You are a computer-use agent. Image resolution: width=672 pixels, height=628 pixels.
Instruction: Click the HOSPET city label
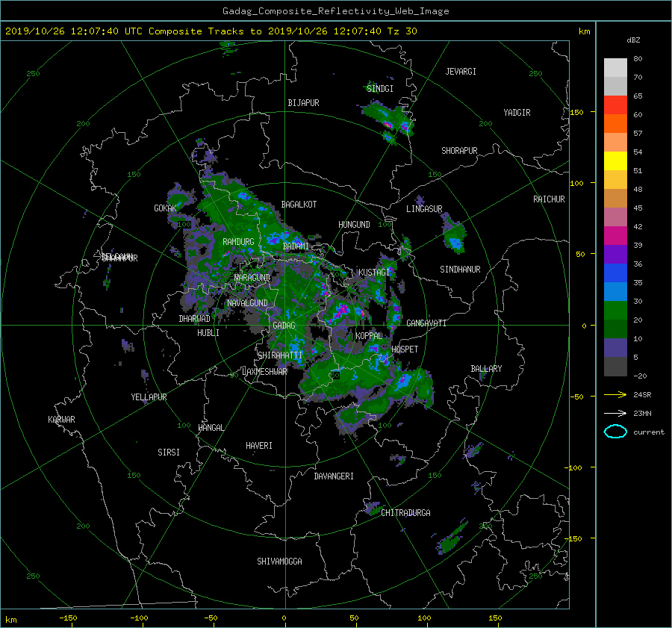point(405,349)
